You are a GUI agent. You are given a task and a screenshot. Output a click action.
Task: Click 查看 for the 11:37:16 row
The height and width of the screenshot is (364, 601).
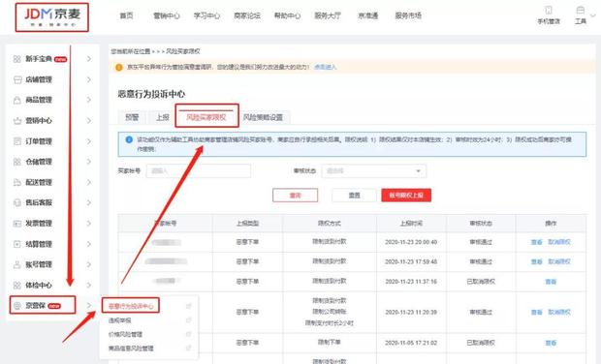tap(551, 282)
